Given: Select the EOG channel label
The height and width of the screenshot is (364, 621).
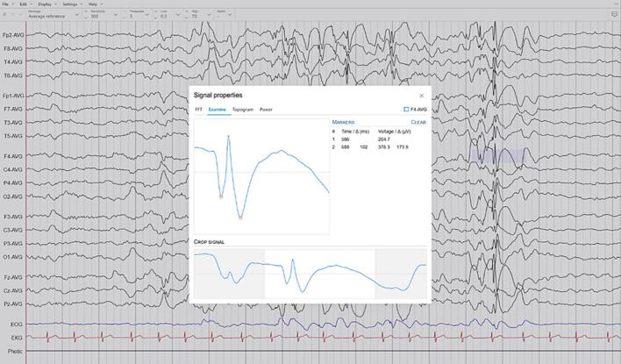Looking at the screenshot, I should click(17, 325).
